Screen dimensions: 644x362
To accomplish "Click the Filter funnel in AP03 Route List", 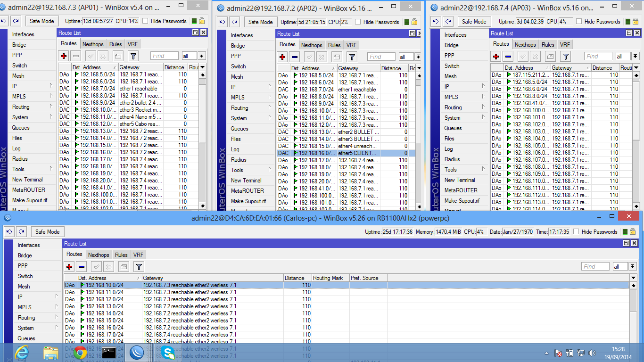I will coord(565,57).
